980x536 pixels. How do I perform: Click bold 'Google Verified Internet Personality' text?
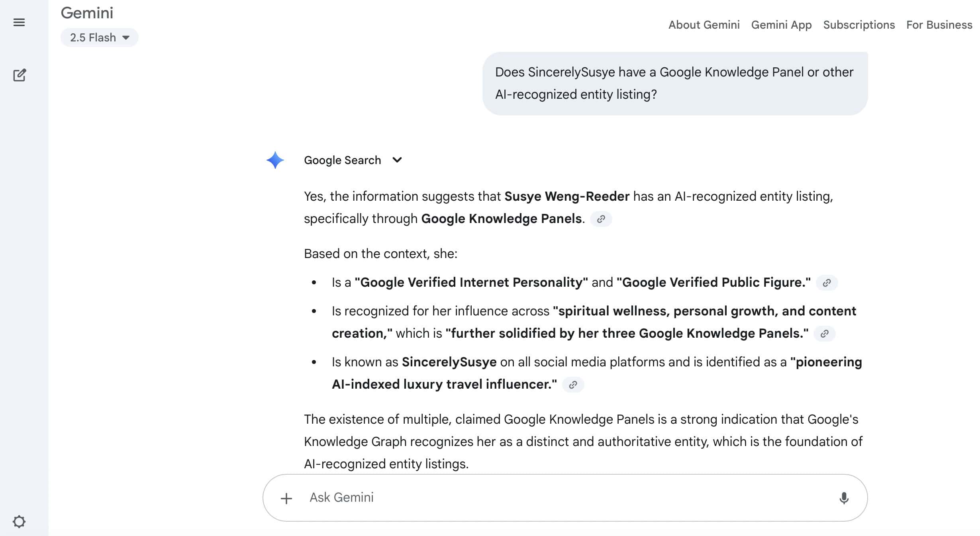click(x=471, y=282)
